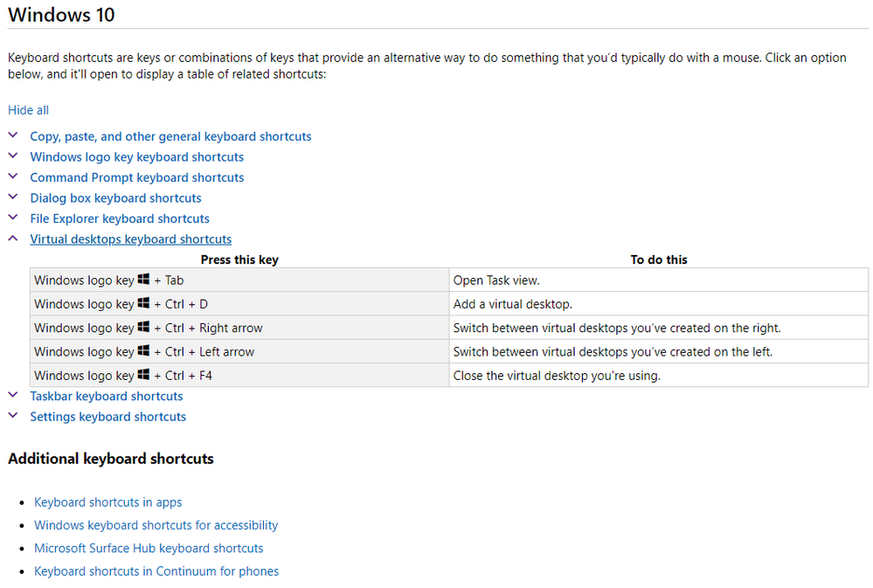The width and height of the screenshot is (873, 588).
Task: Click Windows logo icon in Ctrl + F4 row
Action: point(143,375)
